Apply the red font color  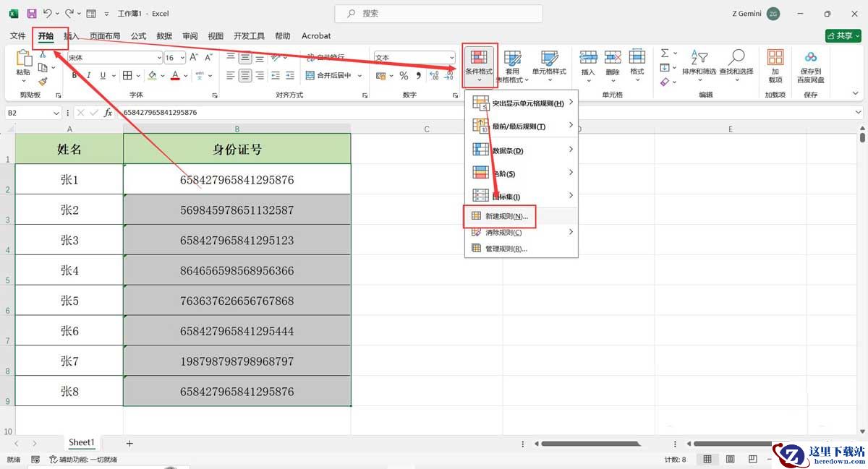tap(175, 75)
